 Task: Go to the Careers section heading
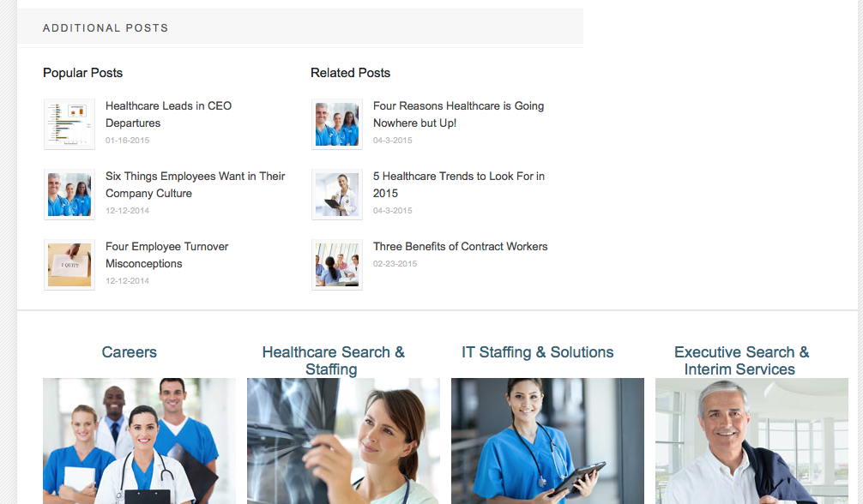[x=130, y=352]
